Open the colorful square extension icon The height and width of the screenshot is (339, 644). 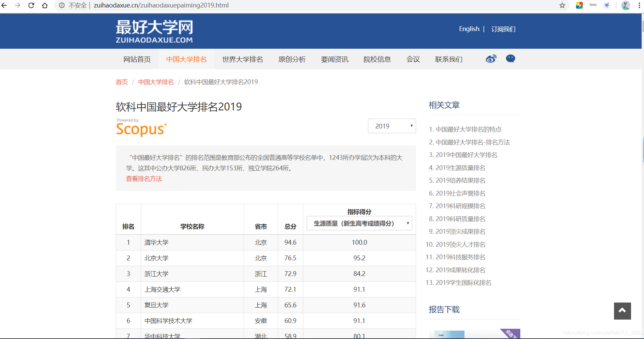579,5
